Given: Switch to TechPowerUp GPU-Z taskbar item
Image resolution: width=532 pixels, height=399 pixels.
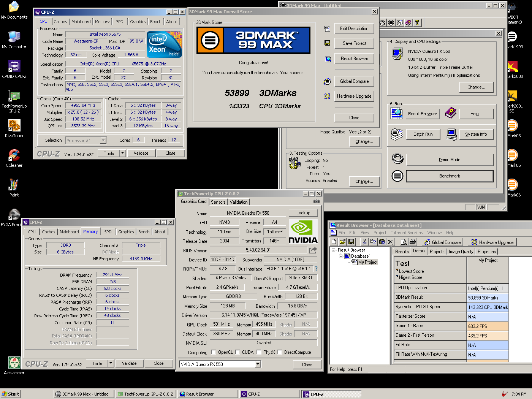Looking at the screenshot, I should point(146,394).
